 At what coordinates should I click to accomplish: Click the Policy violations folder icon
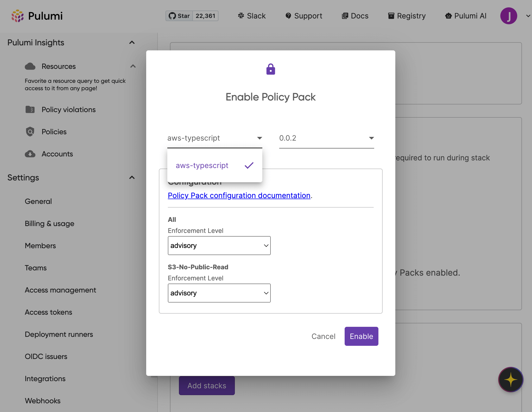30,109
